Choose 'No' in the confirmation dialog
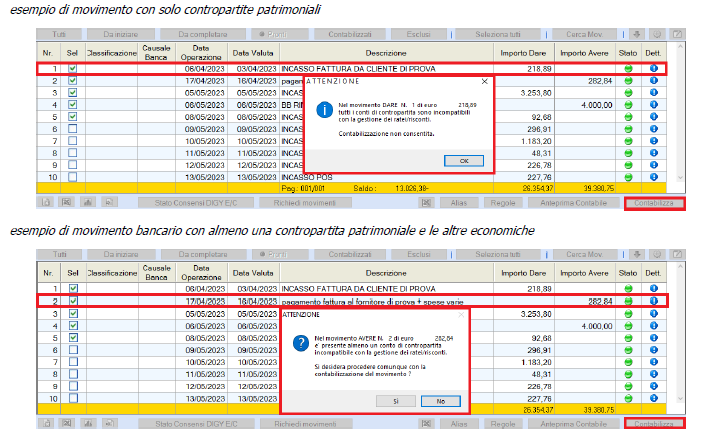712x445 pixels. pyautogui.click(x=440, y=401)
